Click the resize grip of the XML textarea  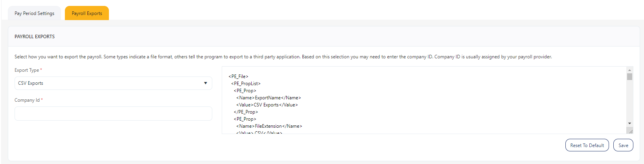click(630, 131)
